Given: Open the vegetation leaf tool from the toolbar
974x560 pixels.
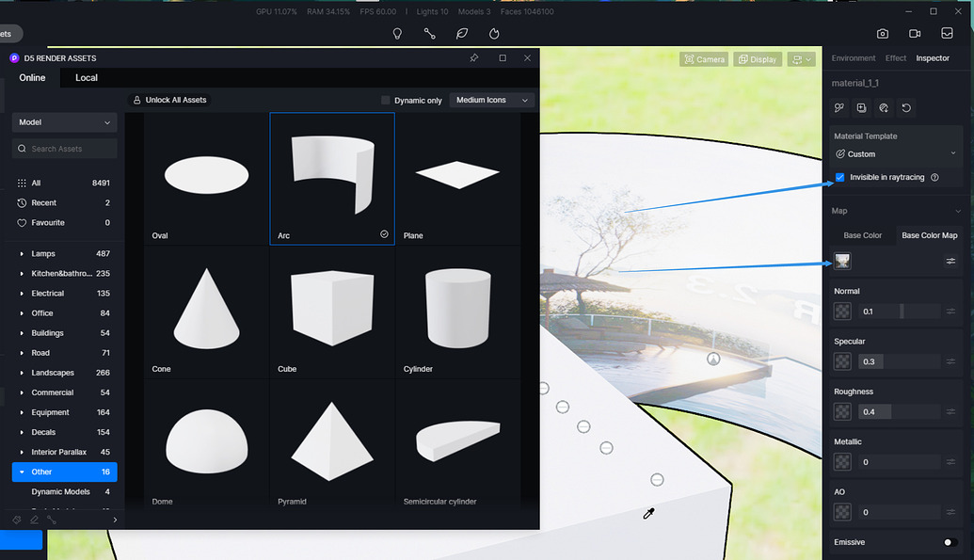Looking at the screenshot, I should [461, 33].
